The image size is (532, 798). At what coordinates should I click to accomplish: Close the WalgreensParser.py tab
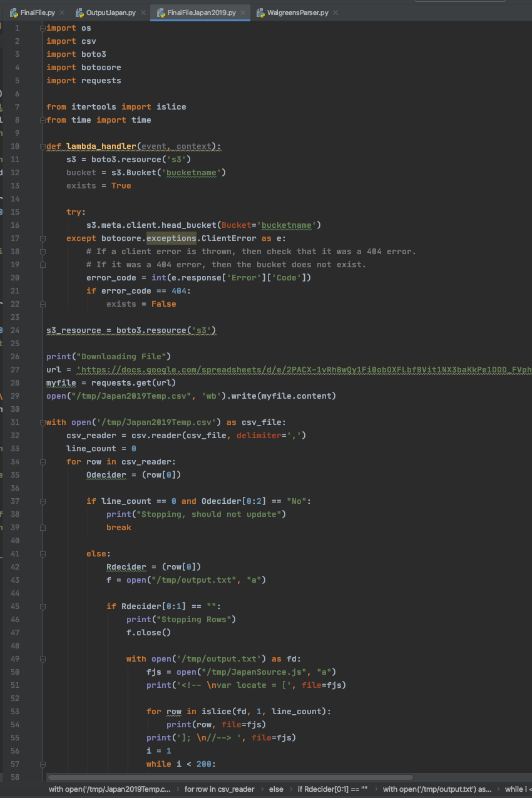(335, 13)
